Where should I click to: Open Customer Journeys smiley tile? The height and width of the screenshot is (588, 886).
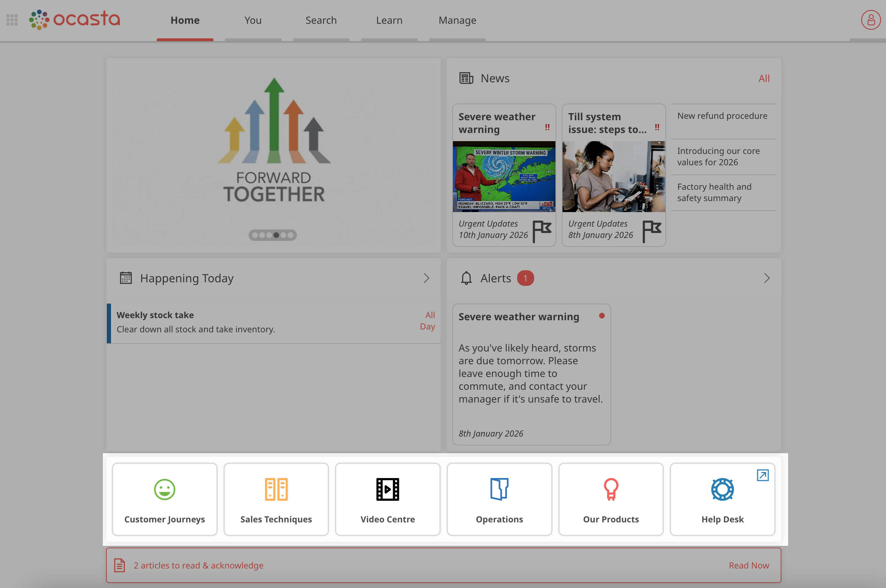(165, 499)
